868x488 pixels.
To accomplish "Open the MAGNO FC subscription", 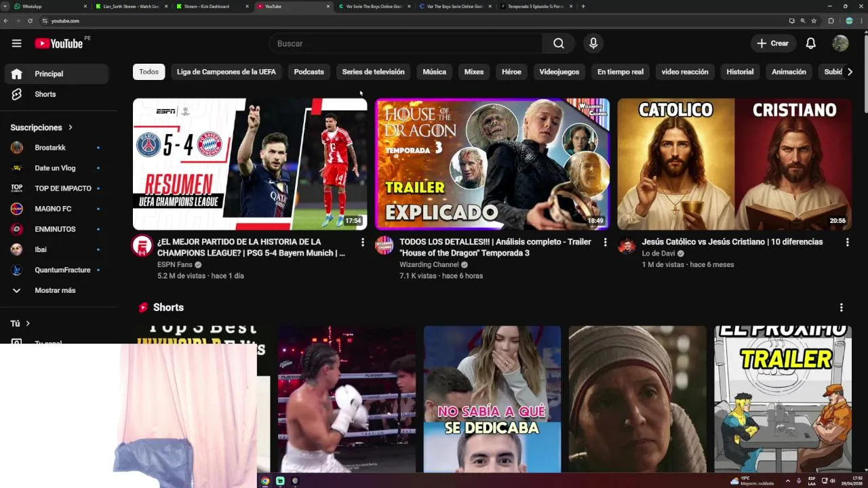I will point(56,209).
